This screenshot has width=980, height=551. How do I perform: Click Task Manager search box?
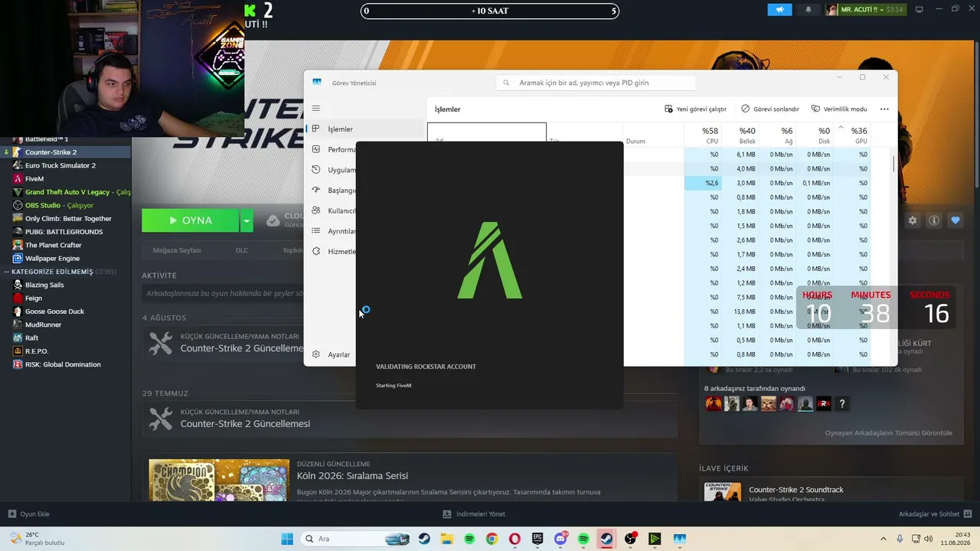pyautogui.click(x=596, y=83)
